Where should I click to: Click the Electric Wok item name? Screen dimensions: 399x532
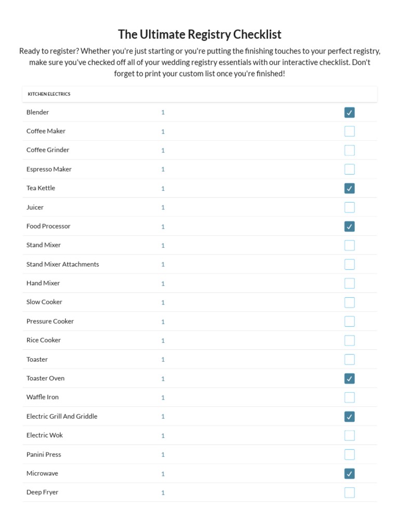(x=45, y=435)
